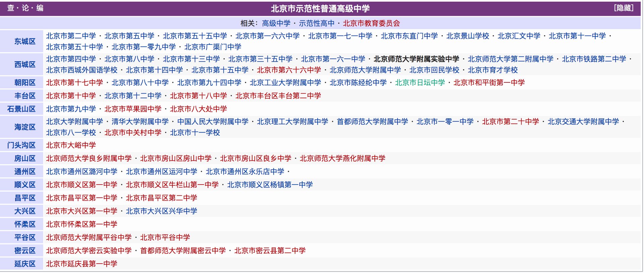The image size is (644, 274).
Task: Open school link 清华大学附属中学
Action: pos(140,122)
